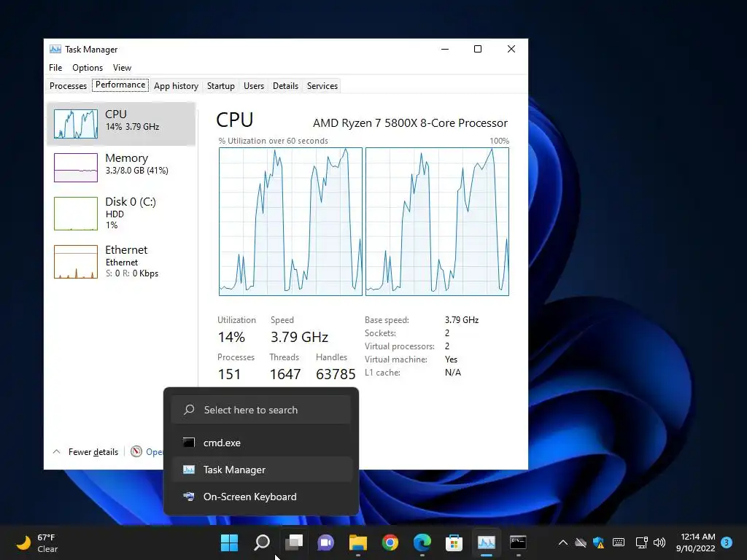Click Open Resource Monitor link
Viewport: 747px width, 560px height.
click(x=154, y=451)
